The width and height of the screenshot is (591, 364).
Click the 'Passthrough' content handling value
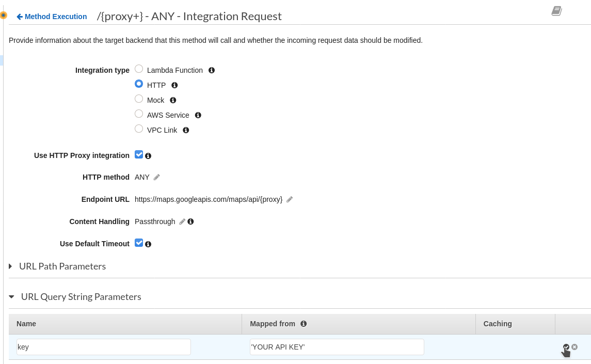[x=155, y=221]
